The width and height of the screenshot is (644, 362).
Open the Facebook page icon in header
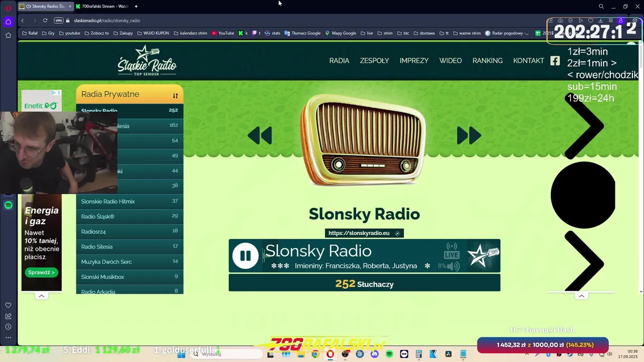pyautogui.click(x=555, y=60)
